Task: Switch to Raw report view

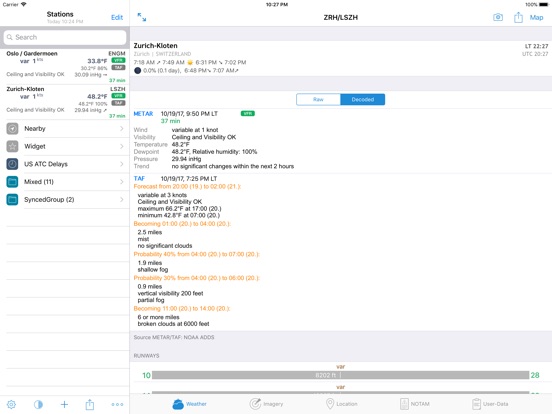Action: point(318,99)
